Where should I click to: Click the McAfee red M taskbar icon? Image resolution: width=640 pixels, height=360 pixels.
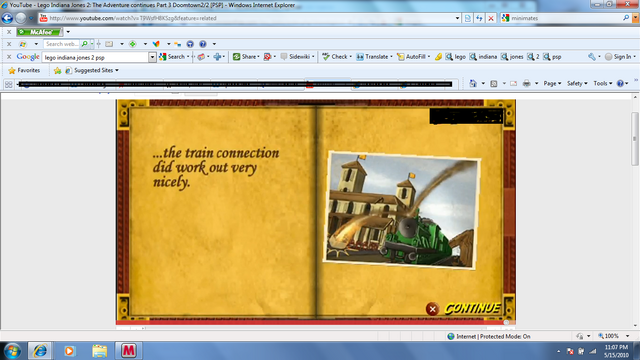point(129,351)
